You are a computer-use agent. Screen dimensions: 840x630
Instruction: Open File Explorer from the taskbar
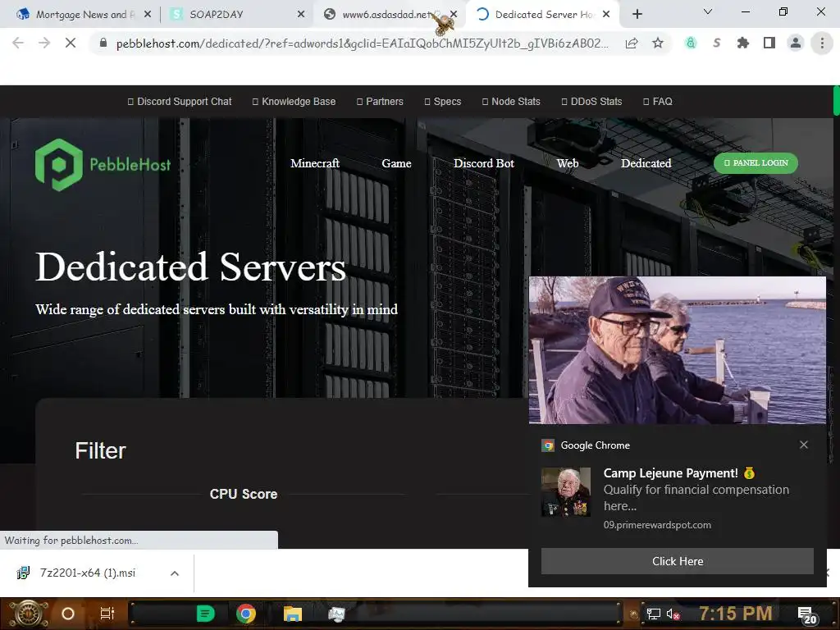pos(293,614)
